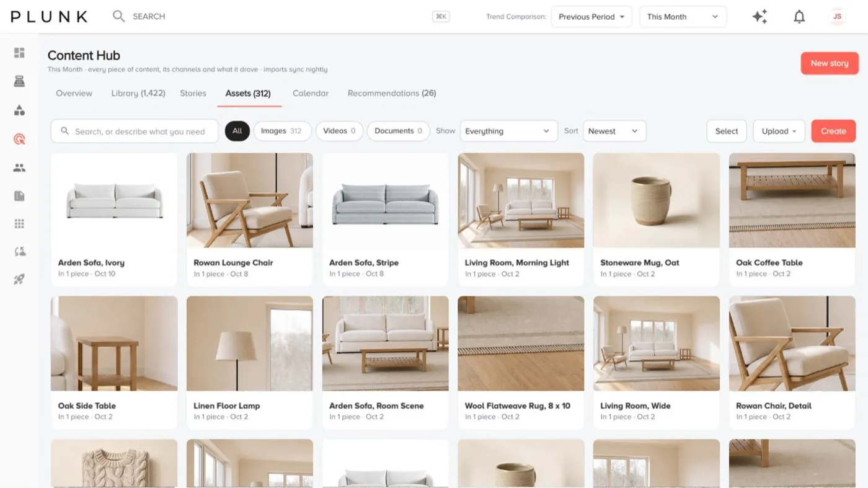Open the people icon in the sidebar
Viewport: 868px width, 488px height.
[x=19, y=167]
